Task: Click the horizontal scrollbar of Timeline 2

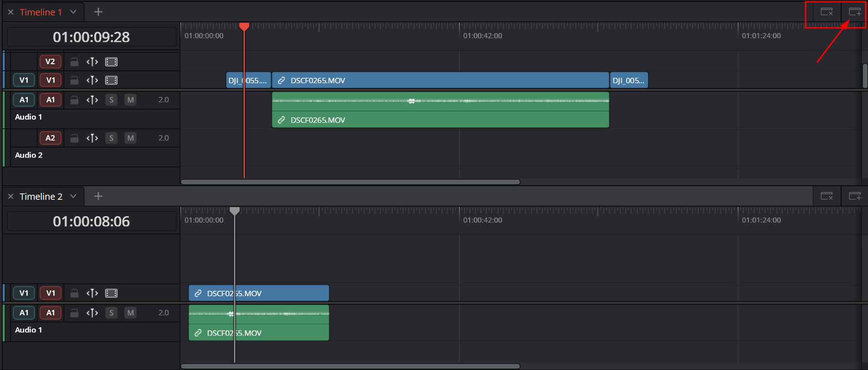Action: [x=350, y=366]
